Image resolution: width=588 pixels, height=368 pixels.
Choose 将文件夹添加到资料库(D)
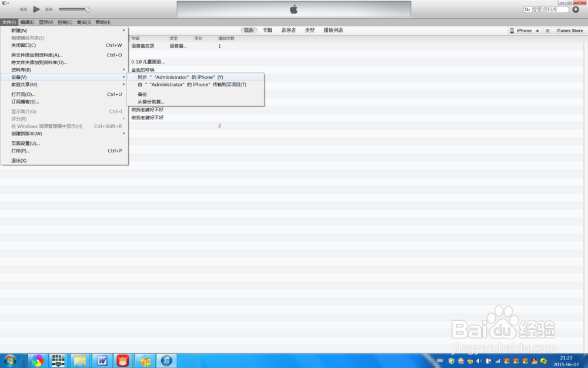65,62
